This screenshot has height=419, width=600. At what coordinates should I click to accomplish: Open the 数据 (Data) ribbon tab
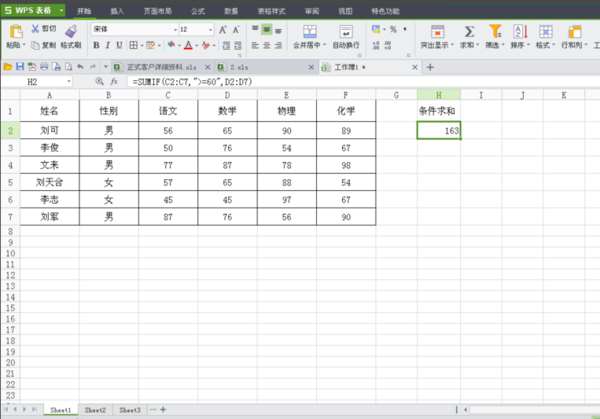pos(231,11)
